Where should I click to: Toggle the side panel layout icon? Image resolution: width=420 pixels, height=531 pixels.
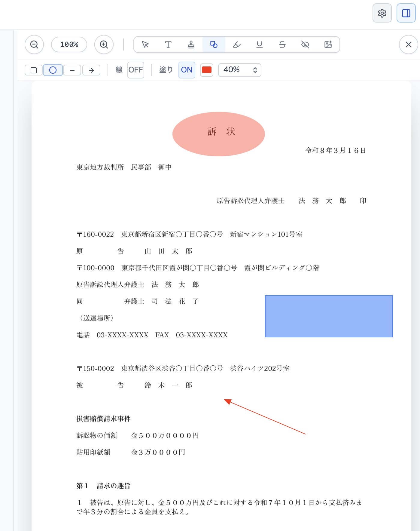coord(406,13)
